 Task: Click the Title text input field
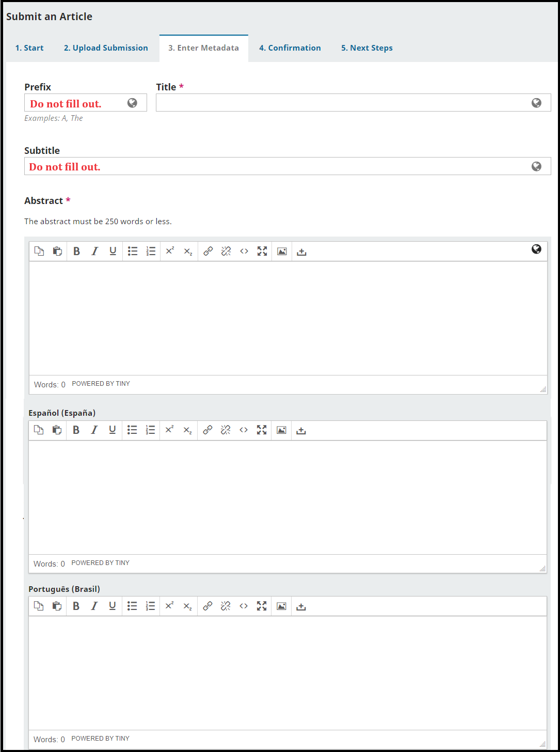(354, 103)
